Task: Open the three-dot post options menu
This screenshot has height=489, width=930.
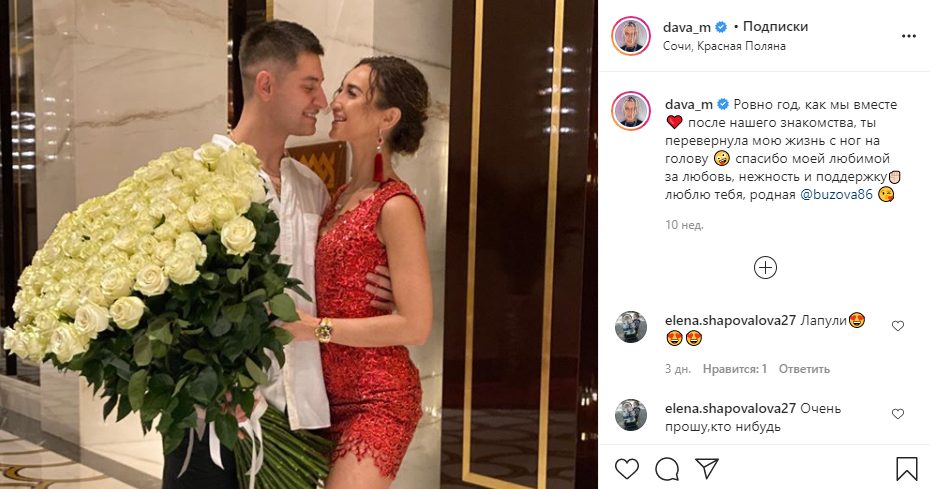Action: pyautogui.click(x=909, y=36)
